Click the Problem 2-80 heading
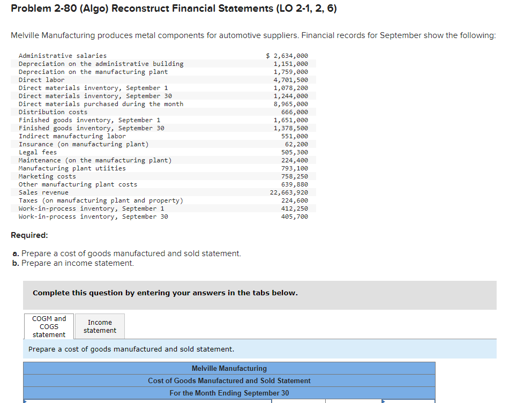The image size is (532, 403). point(174,9)
